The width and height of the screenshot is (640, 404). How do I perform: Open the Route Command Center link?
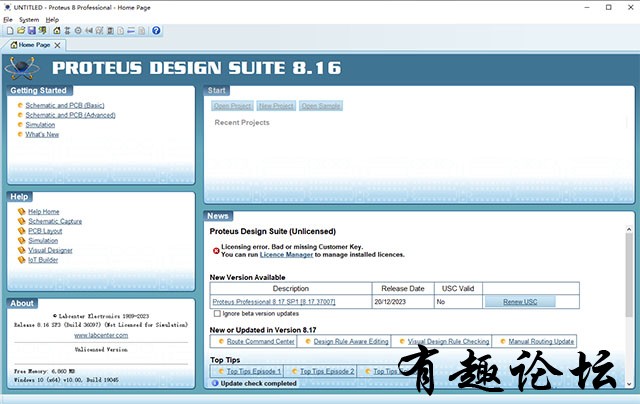tap(260, 341)
